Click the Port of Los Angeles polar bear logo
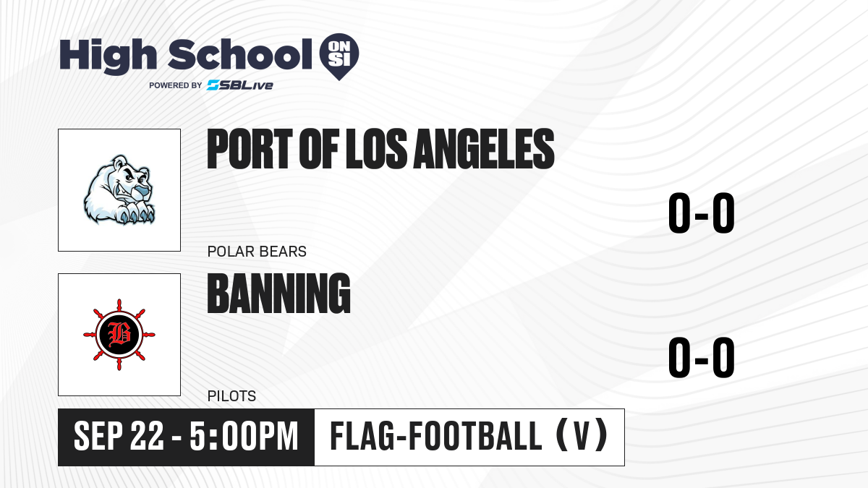The height and width of the screenshot is (488, 868). (x=119, y=190)
